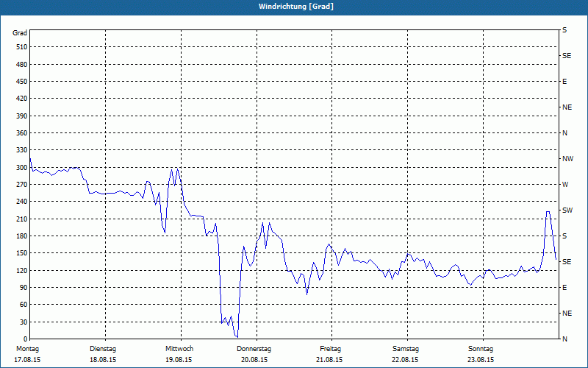Click the 'Grad' unit label above y-axis
This screenshot has width=588, height=368.
20,33
